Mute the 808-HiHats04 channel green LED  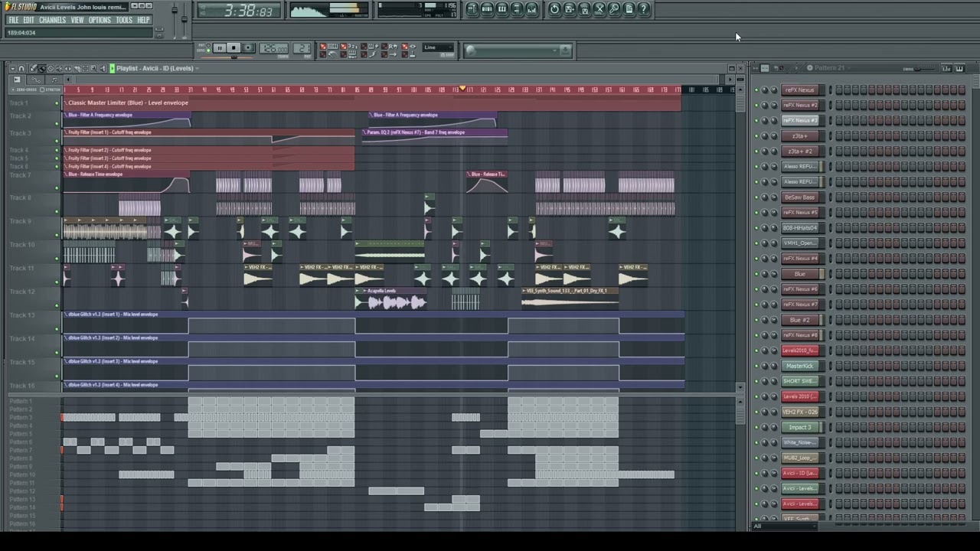pyautogui.click(x=756, y=228)
